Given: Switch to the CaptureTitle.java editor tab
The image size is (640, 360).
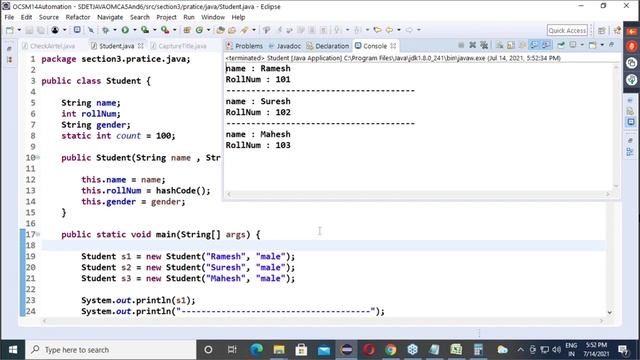Looking at the screenshot, I should tap(179, 46).
